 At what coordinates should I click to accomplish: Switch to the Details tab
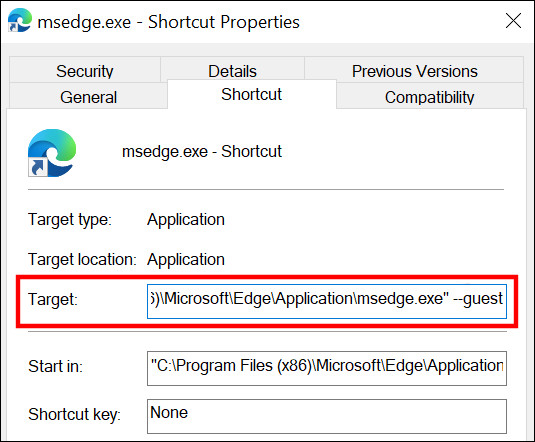(x=232, y=70)
